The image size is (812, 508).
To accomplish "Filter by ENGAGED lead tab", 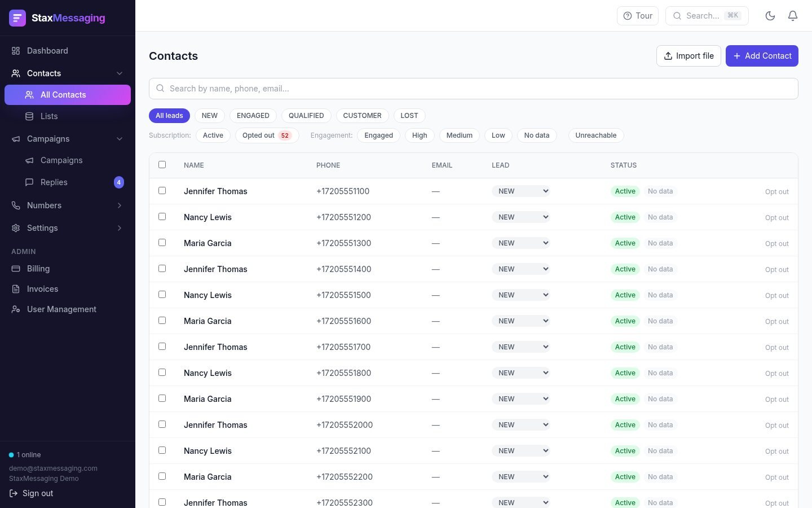I will coord(253,116).
